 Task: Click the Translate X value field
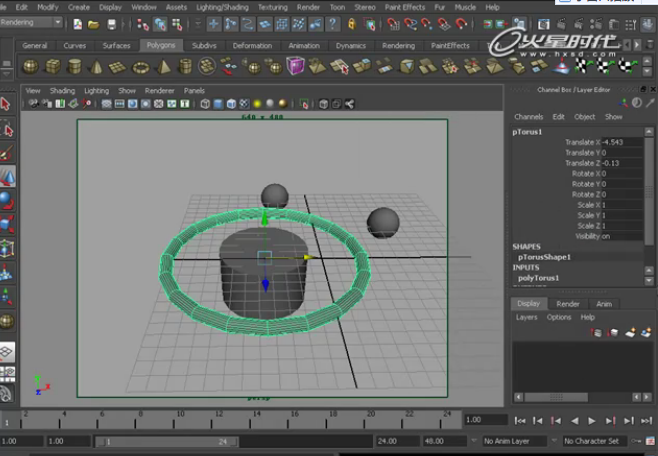pyautogui.click(x=620, y=142)
